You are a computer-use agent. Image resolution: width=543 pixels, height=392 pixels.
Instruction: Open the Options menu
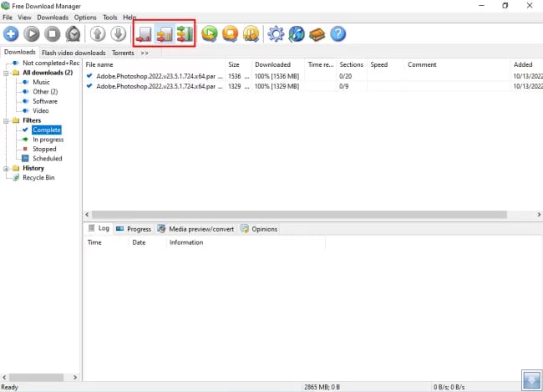[85, 18]
